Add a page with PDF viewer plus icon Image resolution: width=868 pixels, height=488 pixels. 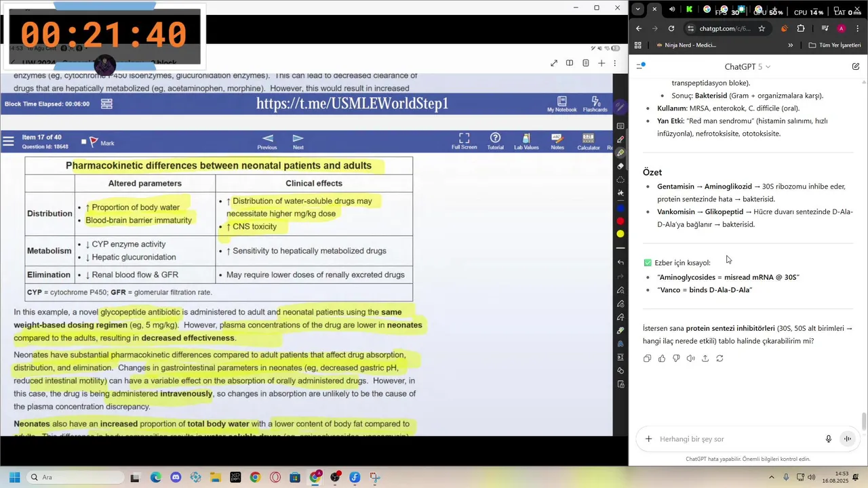coord(602,63)
